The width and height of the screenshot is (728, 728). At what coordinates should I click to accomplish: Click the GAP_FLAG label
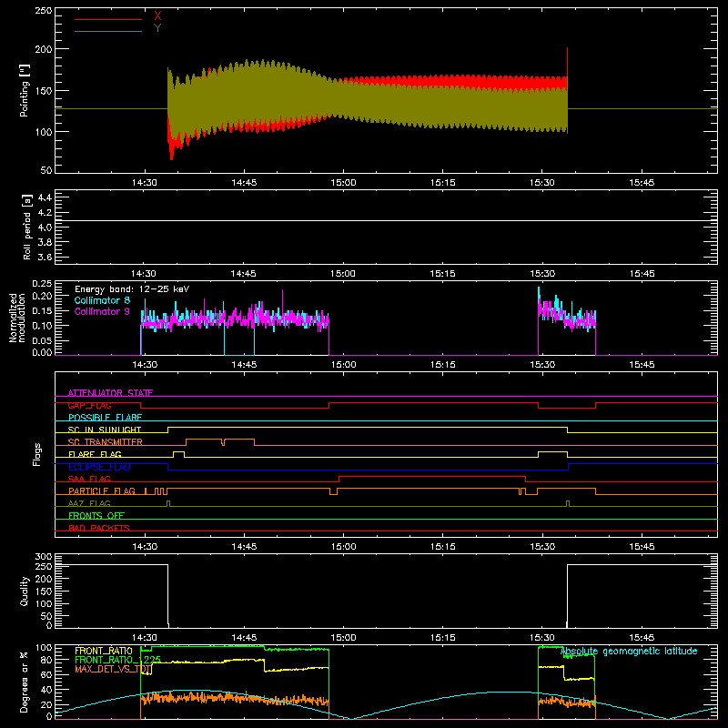(x=89, y=405)
